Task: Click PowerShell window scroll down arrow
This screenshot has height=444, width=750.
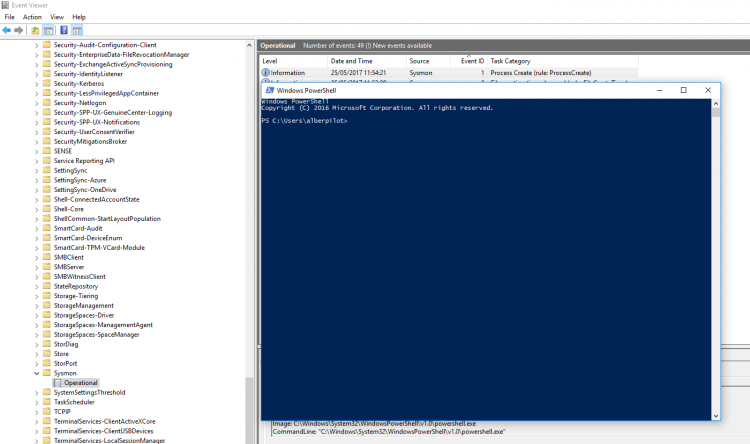Action: 716,416
